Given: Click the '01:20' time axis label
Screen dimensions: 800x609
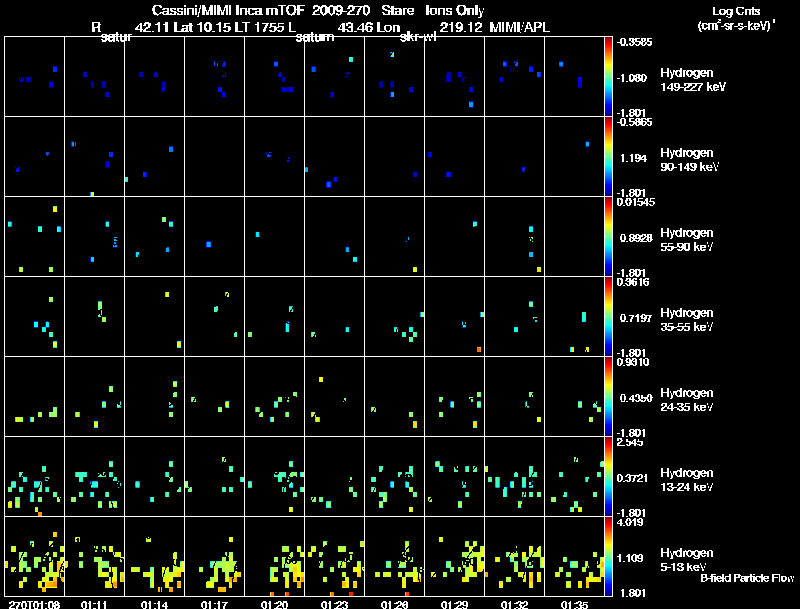Looking at the screenshot, I should coord(274,604).
